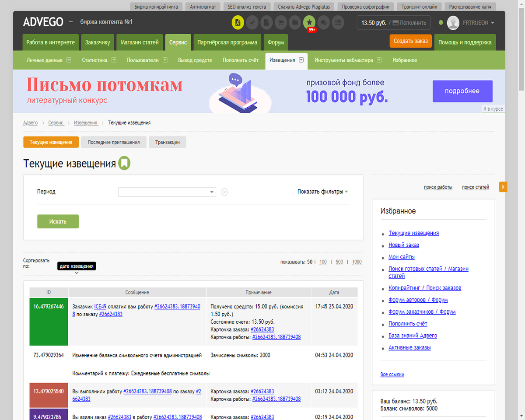Show 500 notifications per page
Image resolution: width=525 pixels, height=420 pixels.
[x=339, y=262]
